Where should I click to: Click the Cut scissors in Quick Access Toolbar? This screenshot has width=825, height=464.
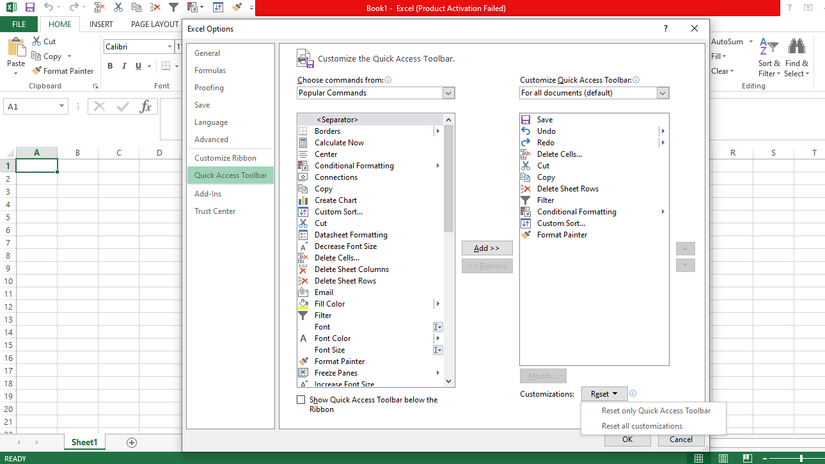pyautogui.click(x=118, y=7)
